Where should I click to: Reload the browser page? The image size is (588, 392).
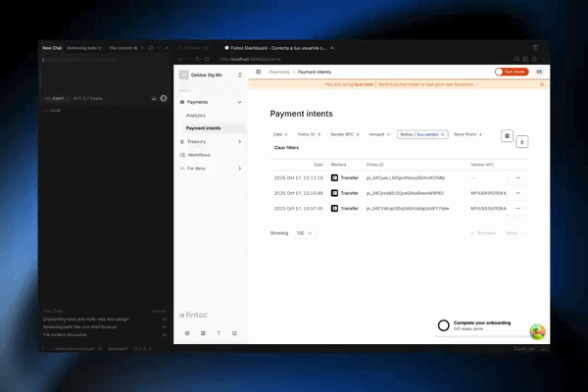(x=198, y=59)
